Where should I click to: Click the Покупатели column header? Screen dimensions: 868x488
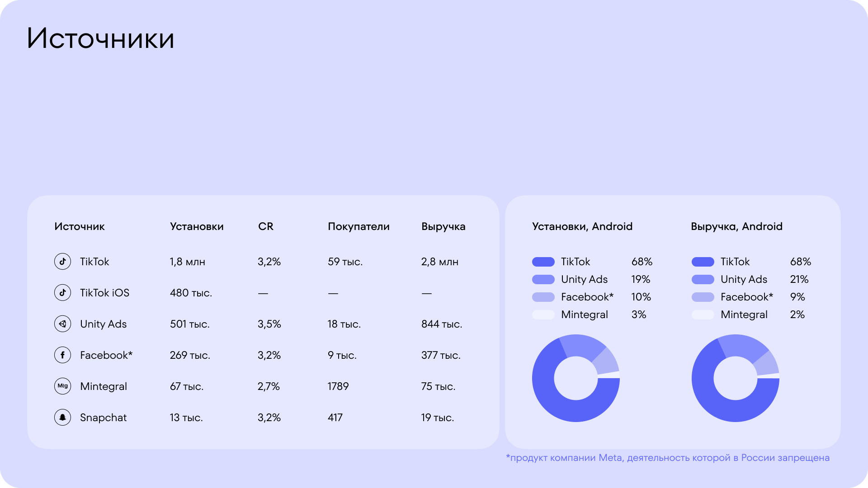click(359, 227)
